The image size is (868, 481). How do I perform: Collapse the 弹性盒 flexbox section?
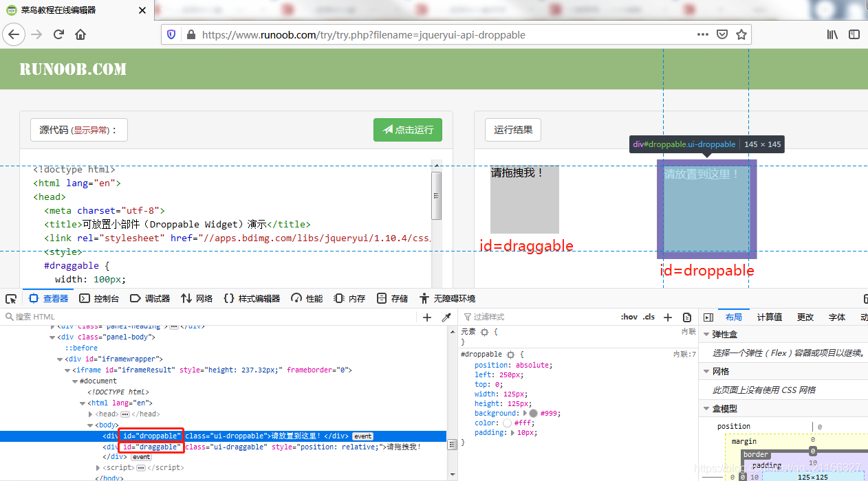click(x=706, y=334)
